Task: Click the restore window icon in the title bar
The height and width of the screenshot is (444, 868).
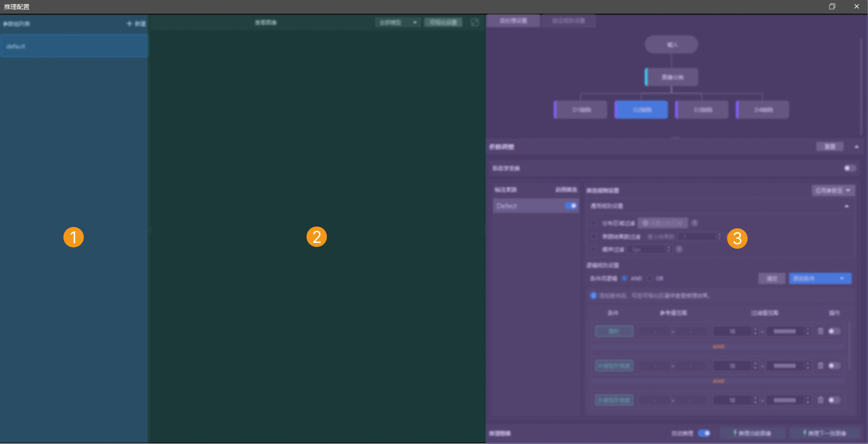Action: pyautogui.click(x=832, y=6)
